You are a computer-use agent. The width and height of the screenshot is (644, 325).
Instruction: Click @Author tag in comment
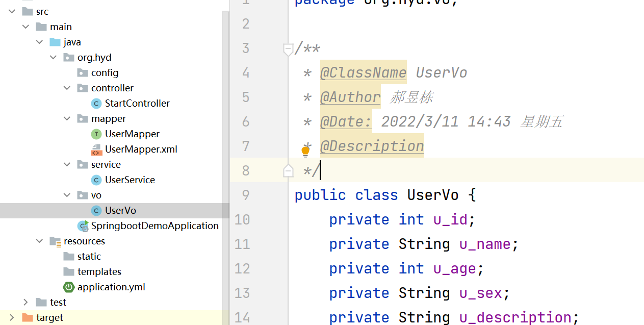[x=350, y=97]
